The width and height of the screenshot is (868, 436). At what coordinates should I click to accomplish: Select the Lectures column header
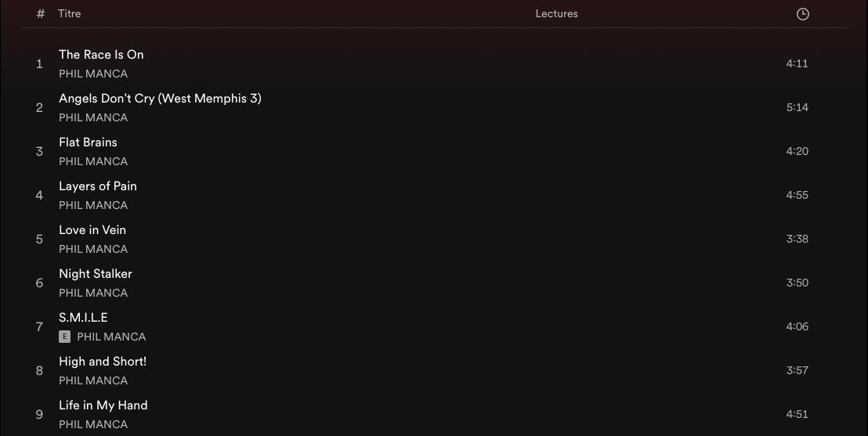click(556, 14)
